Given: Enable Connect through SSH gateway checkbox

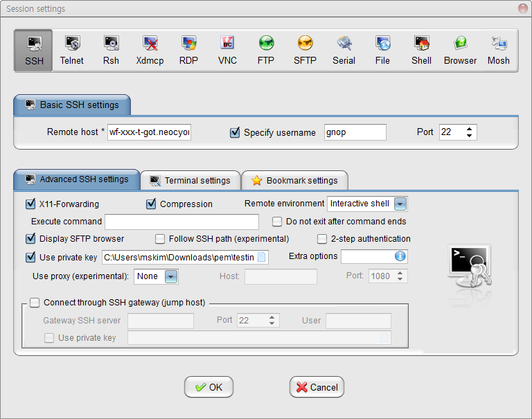Looking at the screenshot, I should click(x=35, y=302).
